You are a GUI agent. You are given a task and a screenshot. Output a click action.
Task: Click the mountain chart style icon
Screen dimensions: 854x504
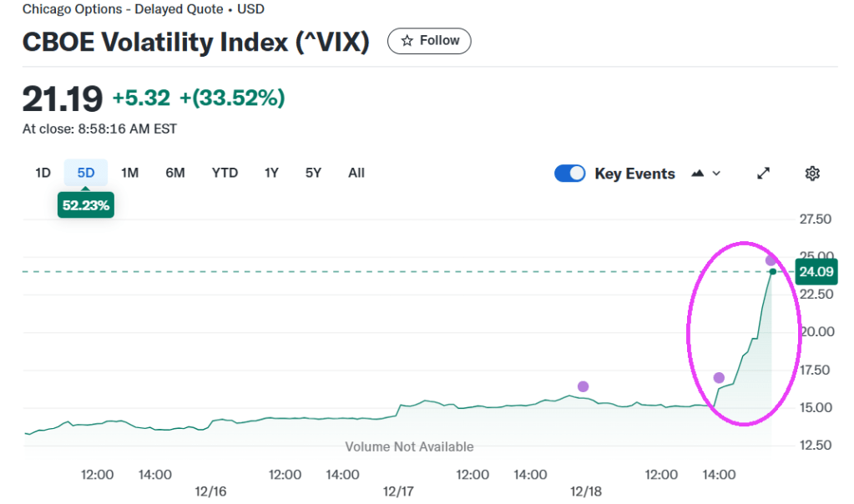point(698,174)
